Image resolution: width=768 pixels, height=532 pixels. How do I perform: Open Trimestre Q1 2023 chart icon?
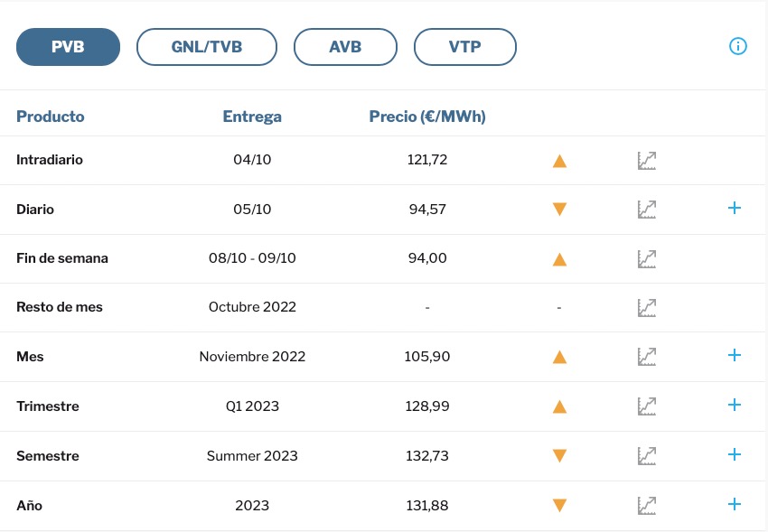click(x=646, y=406)
